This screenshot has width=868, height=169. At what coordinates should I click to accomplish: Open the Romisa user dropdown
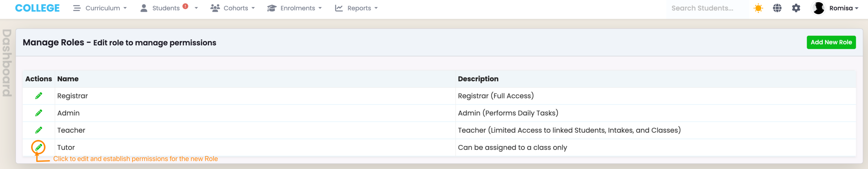tap(844, 8)
